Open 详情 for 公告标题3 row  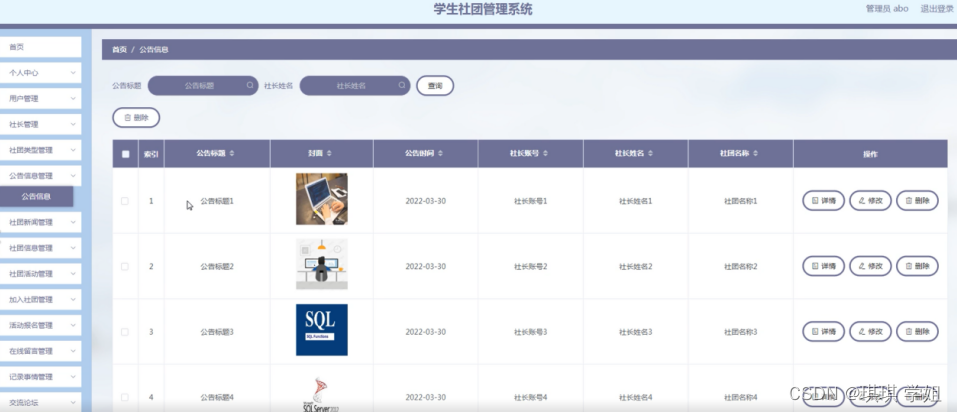pyautogui.click(x=823, y=331)
